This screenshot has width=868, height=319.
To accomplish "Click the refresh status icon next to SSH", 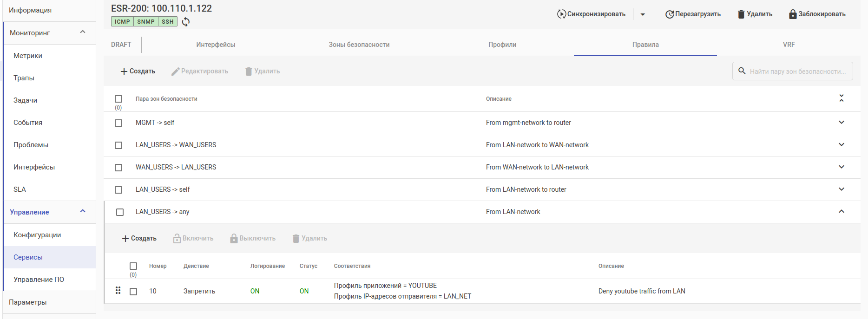I will [186, 22].
